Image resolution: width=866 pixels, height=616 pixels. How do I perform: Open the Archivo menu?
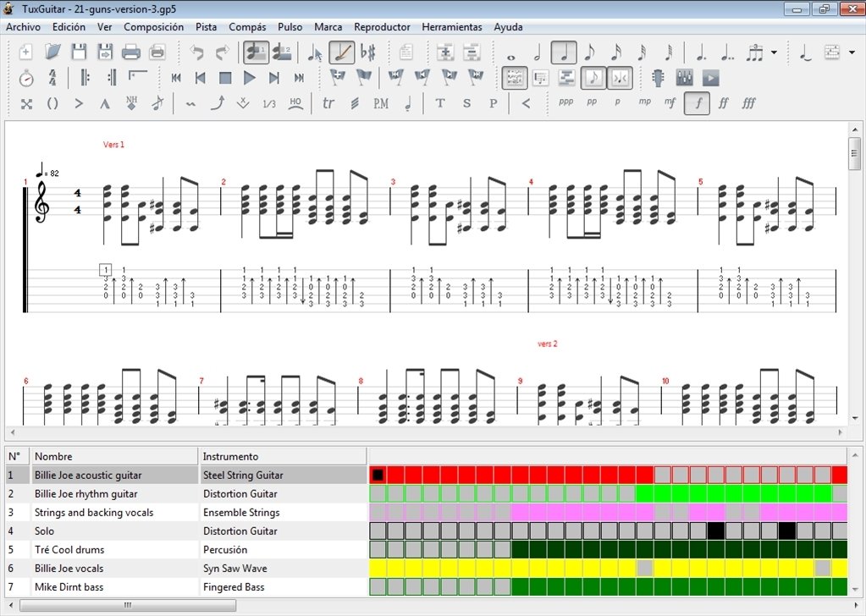[23, 27]
